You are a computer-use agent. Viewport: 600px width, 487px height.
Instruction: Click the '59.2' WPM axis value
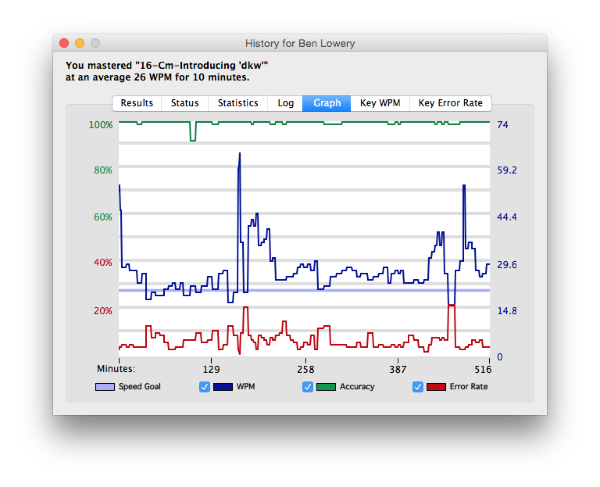click(507, 170)
